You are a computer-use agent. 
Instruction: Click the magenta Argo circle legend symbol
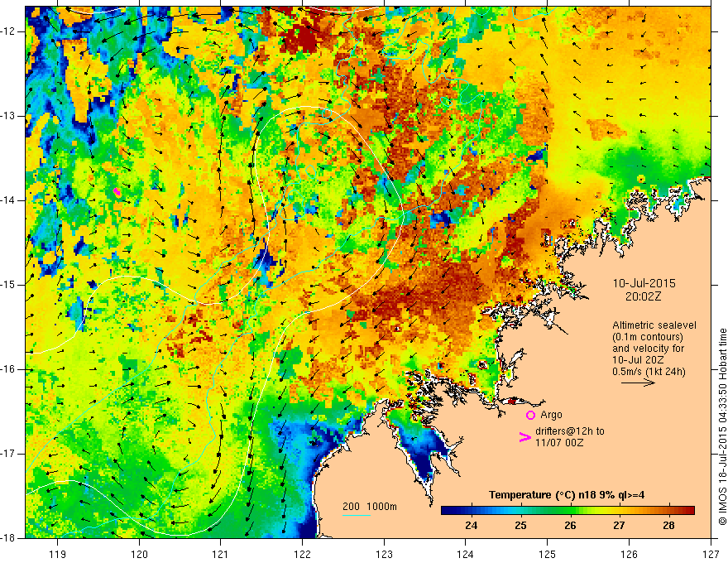coord(530,415)
